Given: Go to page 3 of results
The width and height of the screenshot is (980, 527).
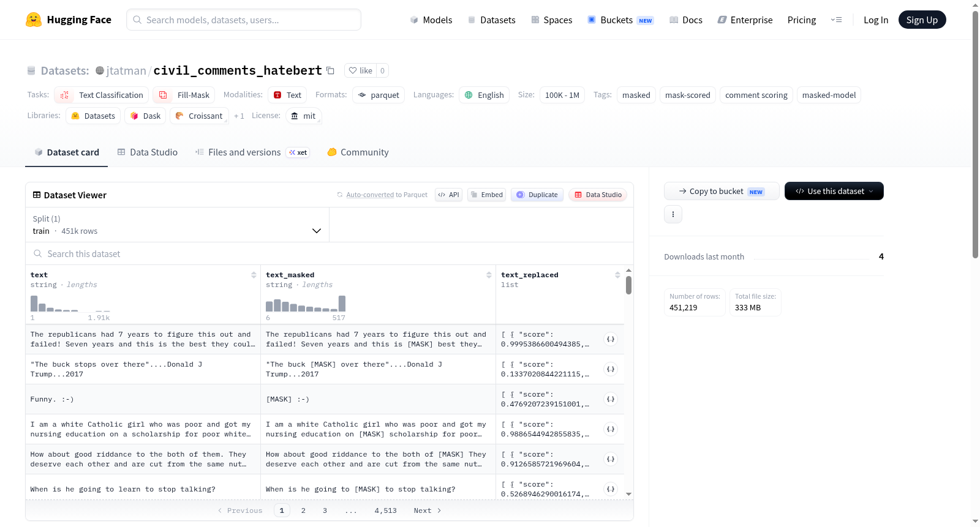Looking at the screenshot, I should point(325,510).
